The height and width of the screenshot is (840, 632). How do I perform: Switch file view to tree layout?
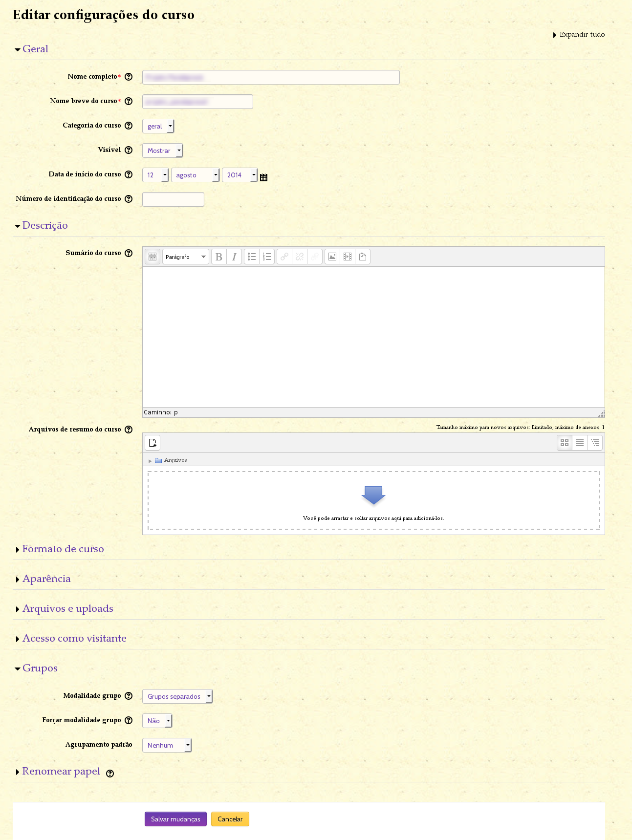[595, 443]
